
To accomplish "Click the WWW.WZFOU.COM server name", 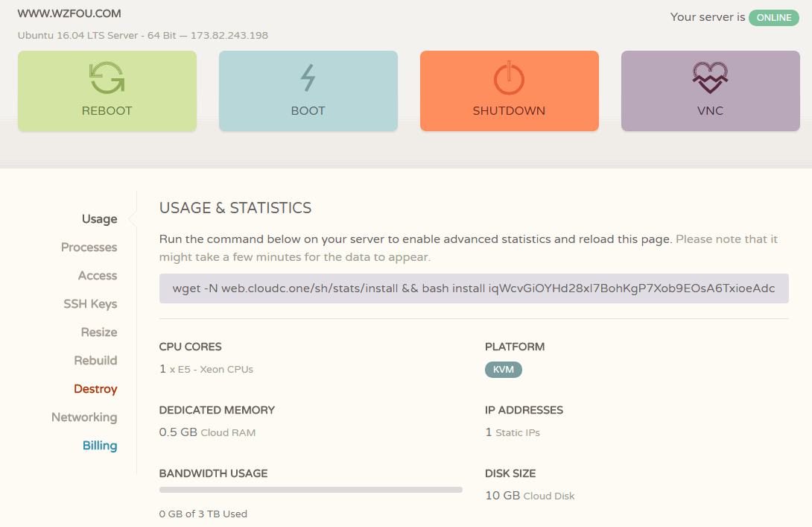I will (x=69, y=13).
